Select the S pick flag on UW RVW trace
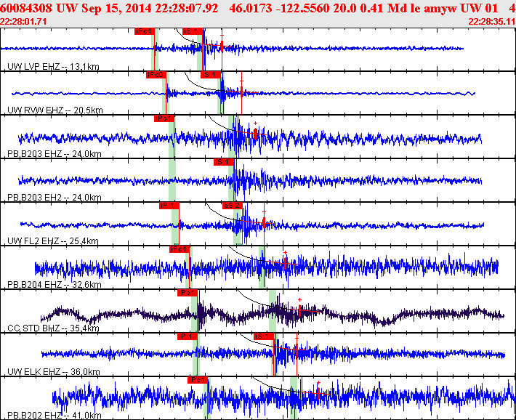516x420 pixels. point(210,75)
